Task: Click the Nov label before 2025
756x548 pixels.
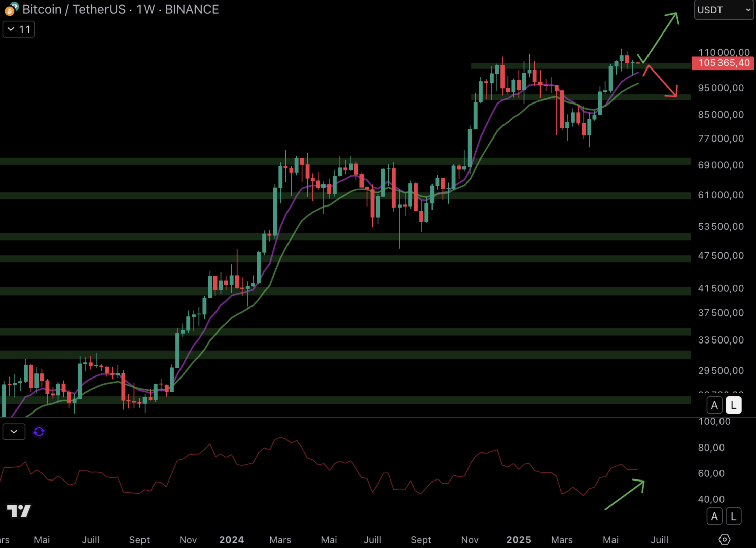Action: tap(470, 540)
